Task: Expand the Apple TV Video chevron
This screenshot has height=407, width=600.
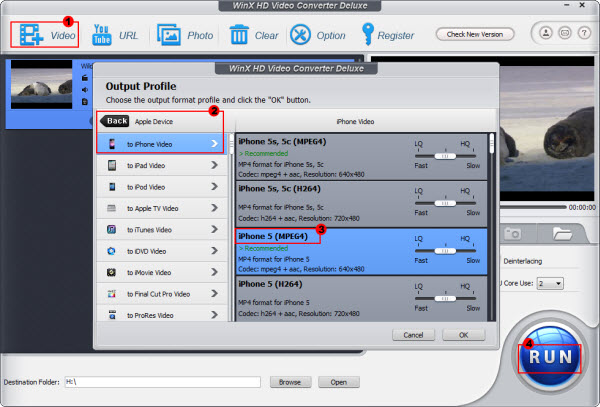Action: click(214, 208)
